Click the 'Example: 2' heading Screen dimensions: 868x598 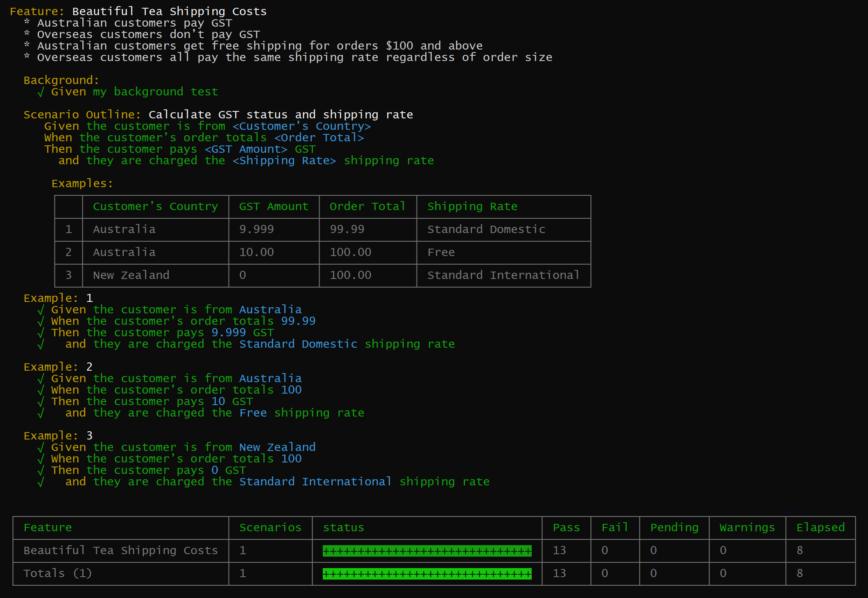pyautogui.click(x=58, y=367)
